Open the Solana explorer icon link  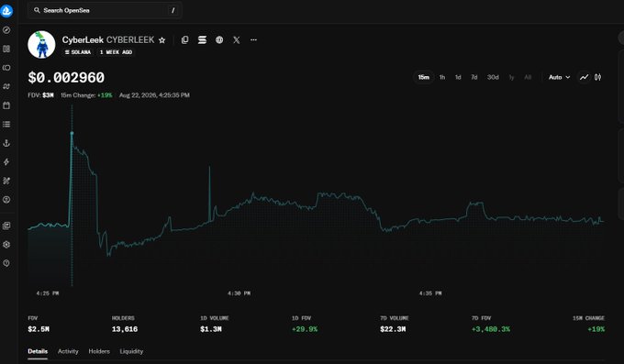tap(202, 39)
